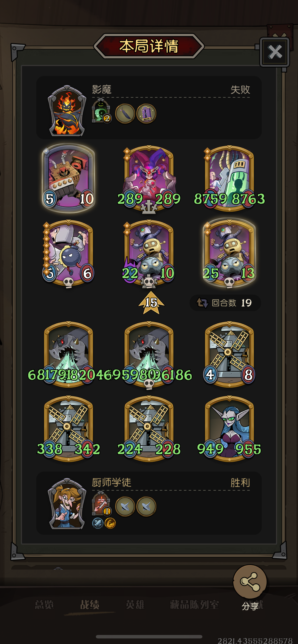Close the 本局详情 match details panel

point(275,52)
